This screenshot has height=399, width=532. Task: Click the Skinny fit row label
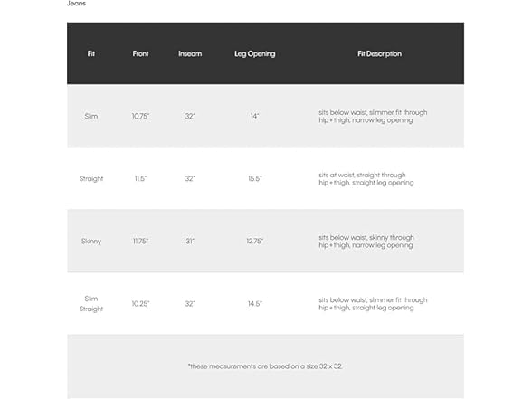pyautogui.click(x=90, y=242)
